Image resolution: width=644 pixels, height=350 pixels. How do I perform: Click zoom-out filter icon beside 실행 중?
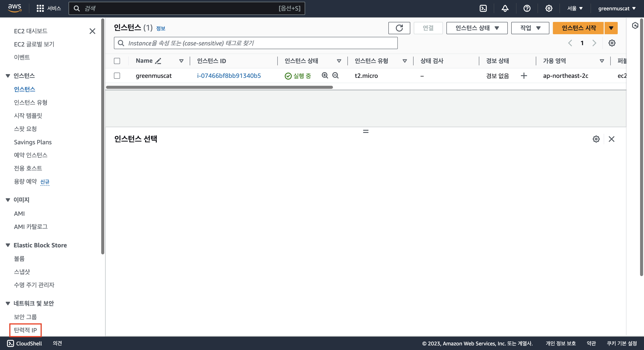(335, 75)
